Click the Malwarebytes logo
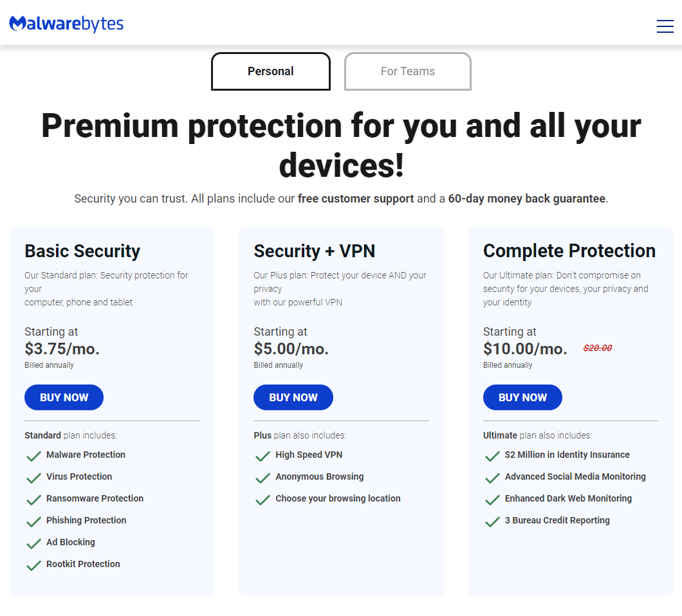 coord(66,24)
